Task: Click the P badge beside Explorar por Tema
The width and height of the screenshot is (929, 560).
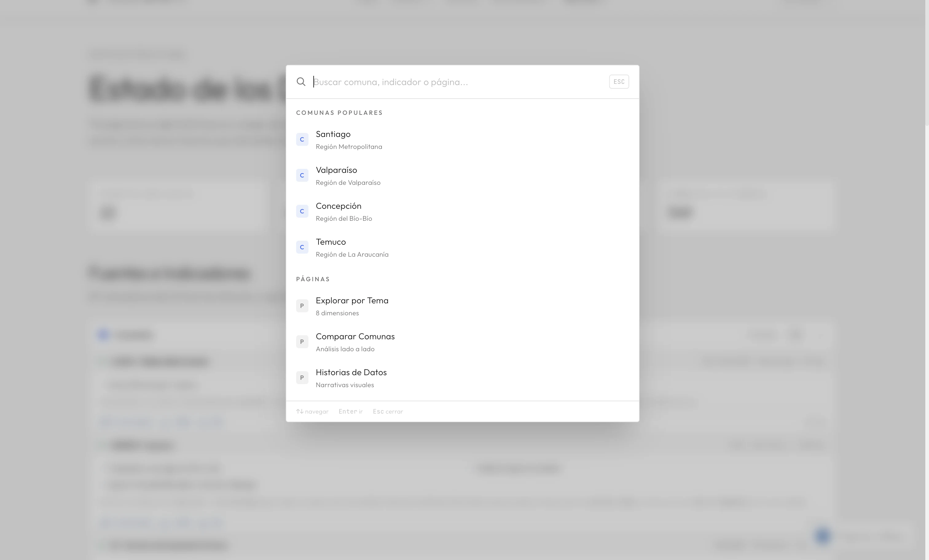Action: click(x=302, y=305)
